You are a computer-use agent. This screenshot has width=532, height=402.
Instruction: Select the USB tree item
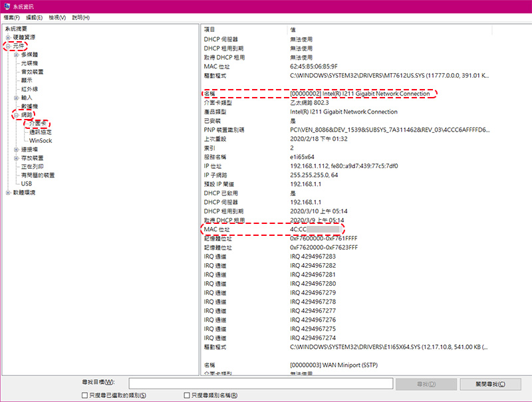27,183
